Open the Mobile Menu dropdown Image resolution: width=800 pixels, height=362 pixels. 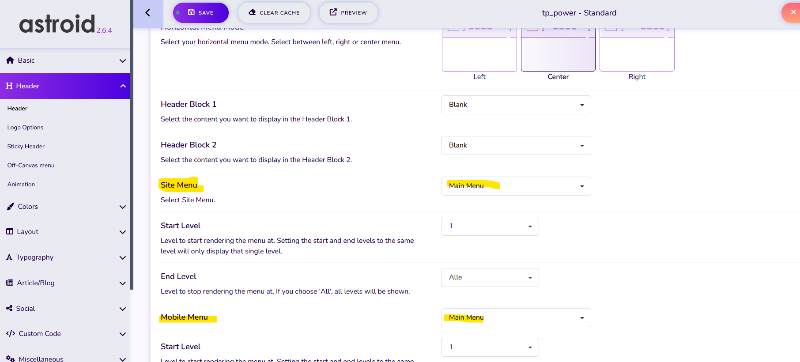pyautogui.click(x=516, y=318)
